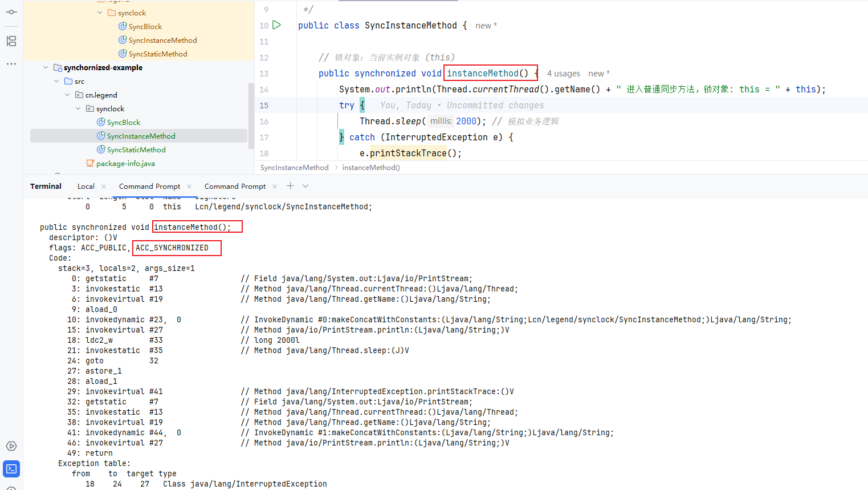This screenshot has height=490, width=868.
Task: Click 'descriptor: ()V' in terminal output
Action: point(83,237)
